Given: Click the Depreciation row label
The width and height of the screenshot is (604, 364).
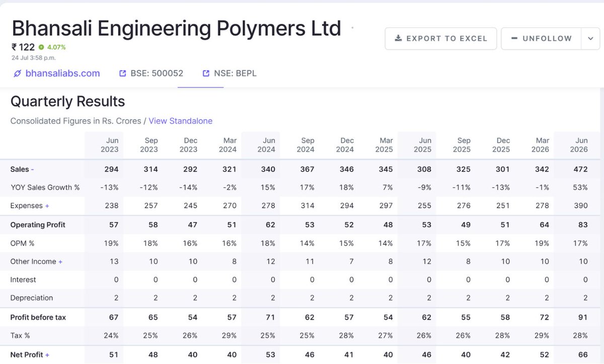Looking at the screenshot, I should (32, 298).
